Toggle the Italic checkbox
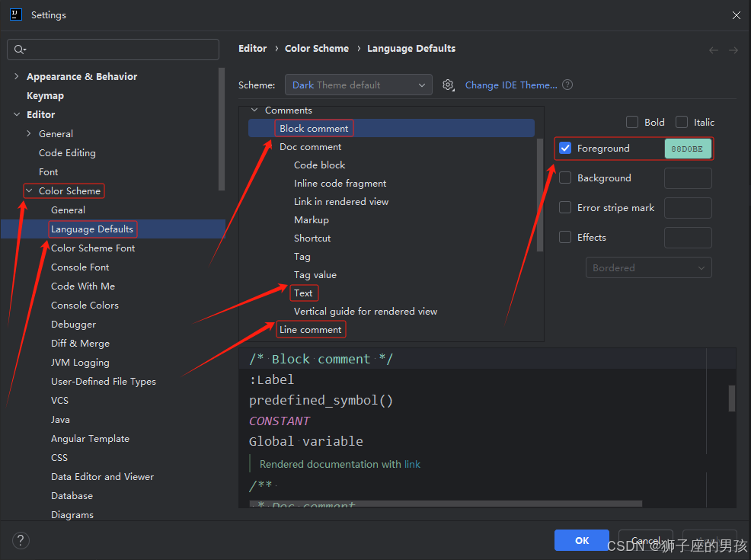The image size is (751, 560). coord(682,122)
